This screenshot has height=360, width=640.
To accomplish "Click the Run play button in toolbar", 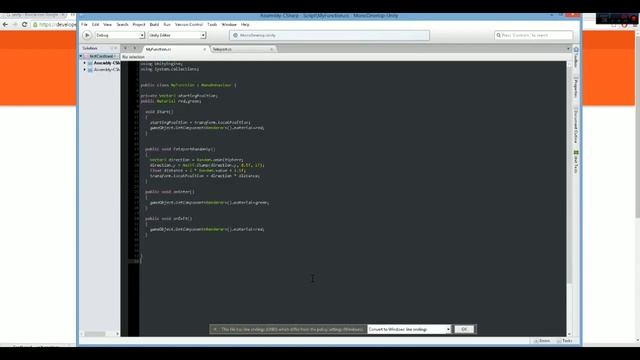I will pos(87,36).
